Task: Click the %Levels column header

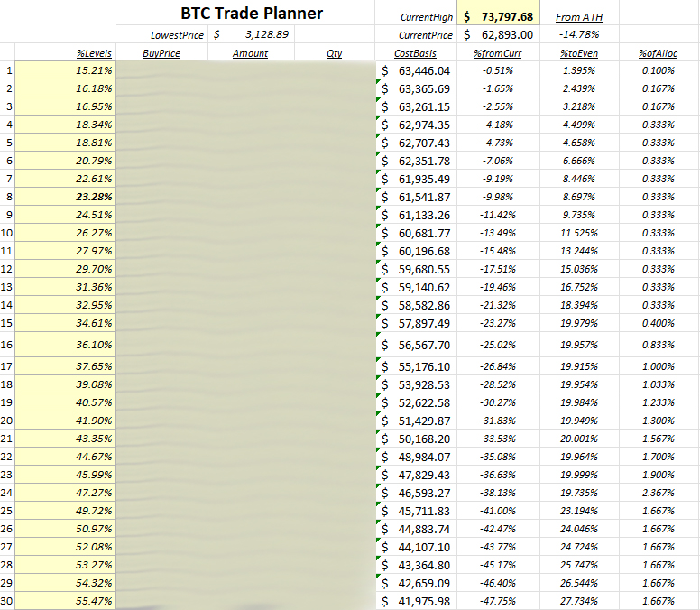Action: pyautogui.click(x=94, y=53)
